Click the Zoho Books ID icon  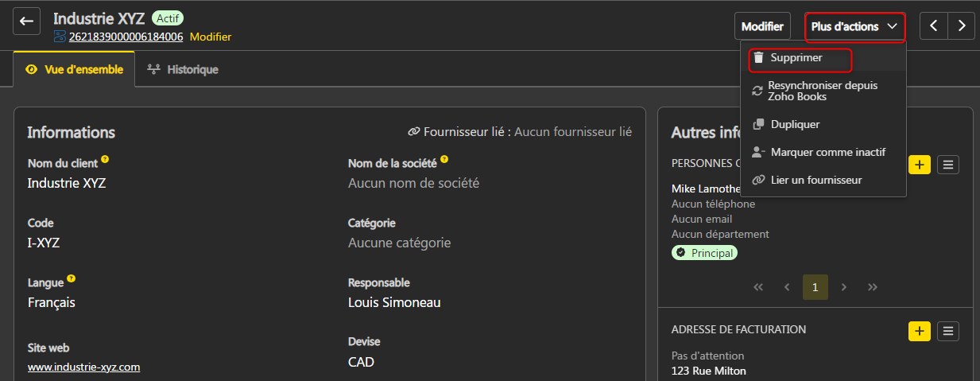60,37
